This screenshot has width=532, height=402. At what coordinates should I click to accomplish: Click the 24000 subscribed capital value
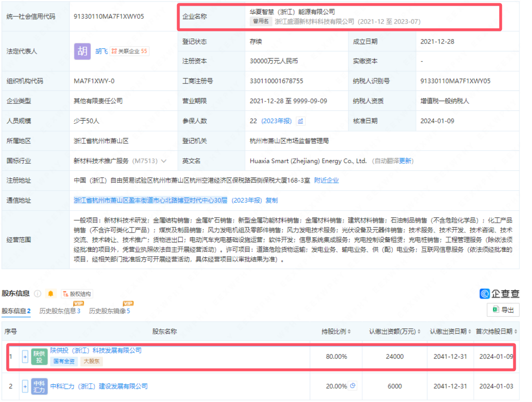click(395, 356)
